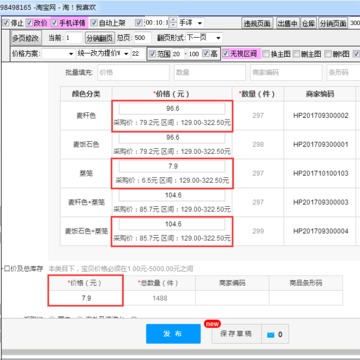Open the 价格方案 dropdown
The width and height of the screenshot is (360, 360).
tap(59, 54)
